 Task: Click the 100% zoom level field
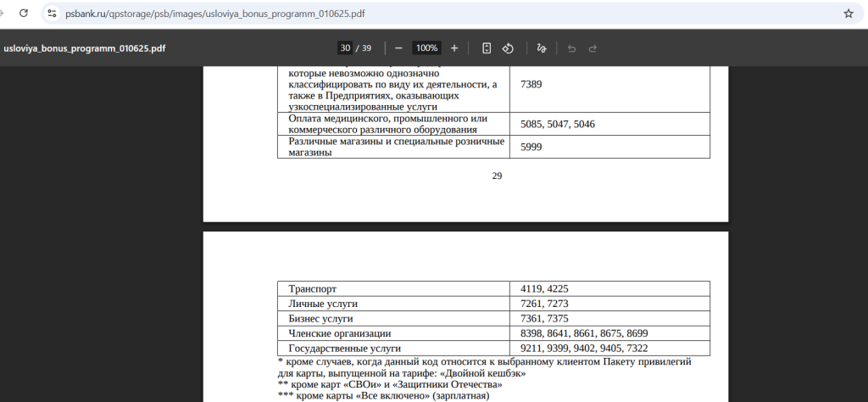pos(426,48)
